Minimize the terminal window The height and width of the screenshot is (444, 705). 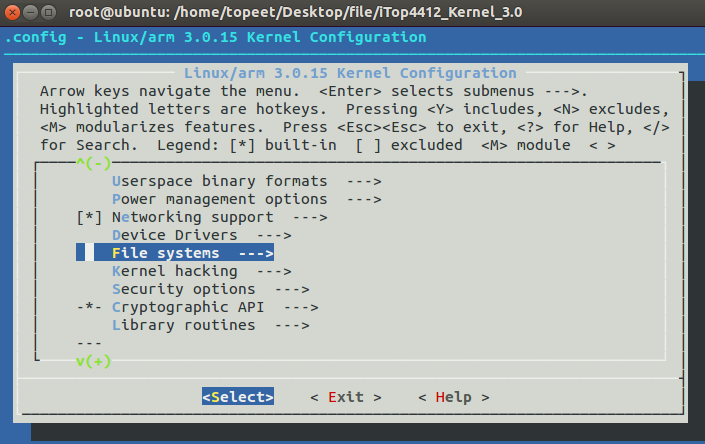30,12
